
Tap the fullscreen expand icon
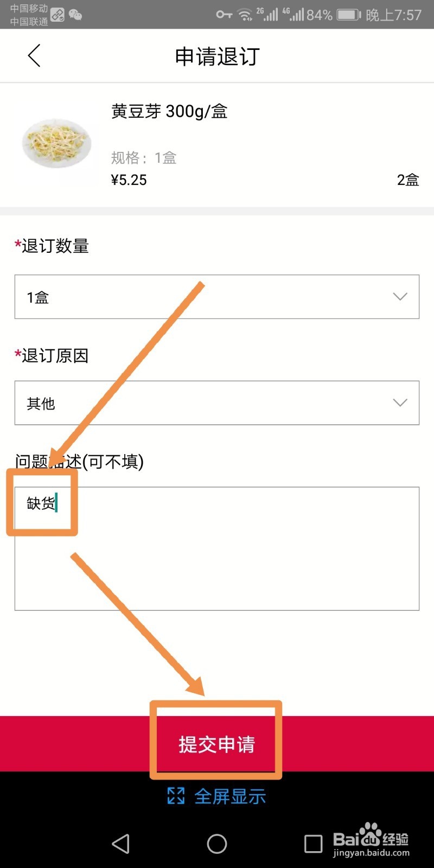pyautogui.click(x=176, y=796)
